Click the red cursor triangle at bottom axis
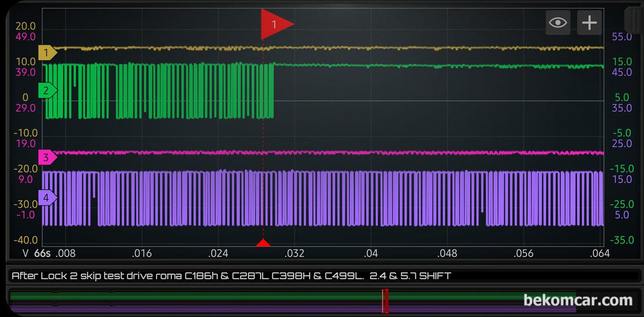 (x=263, y=243)
